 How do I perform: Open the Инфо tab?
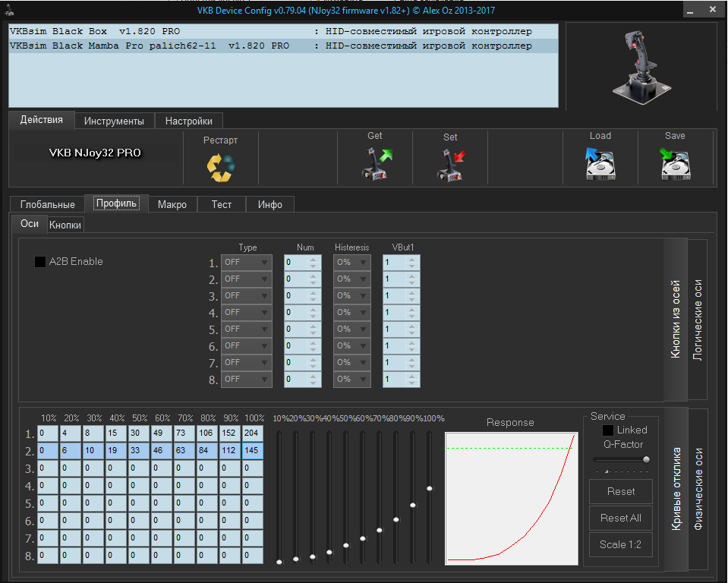click(x=270, y=205)
